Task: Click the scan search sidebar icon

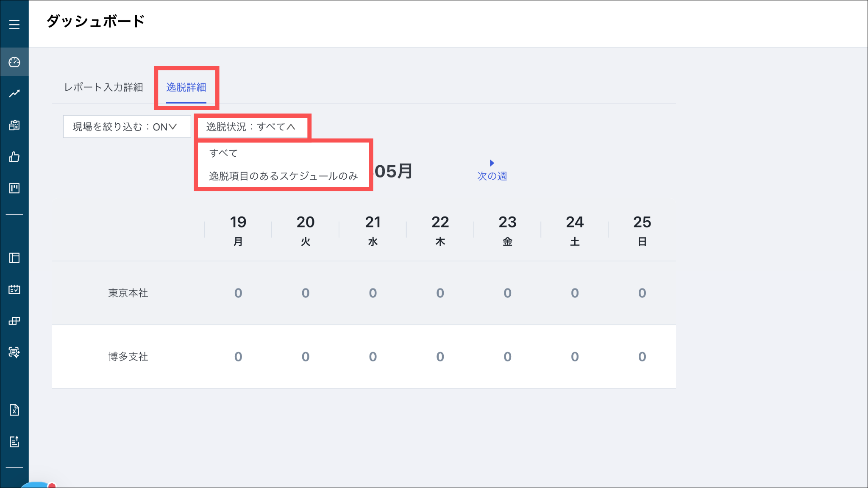Action: [14, 352]
